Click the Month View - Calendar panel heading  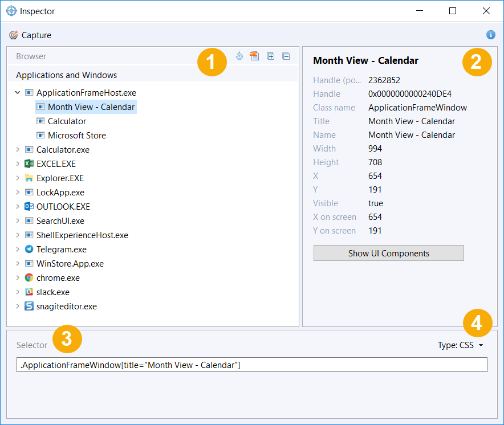point(366,60)
